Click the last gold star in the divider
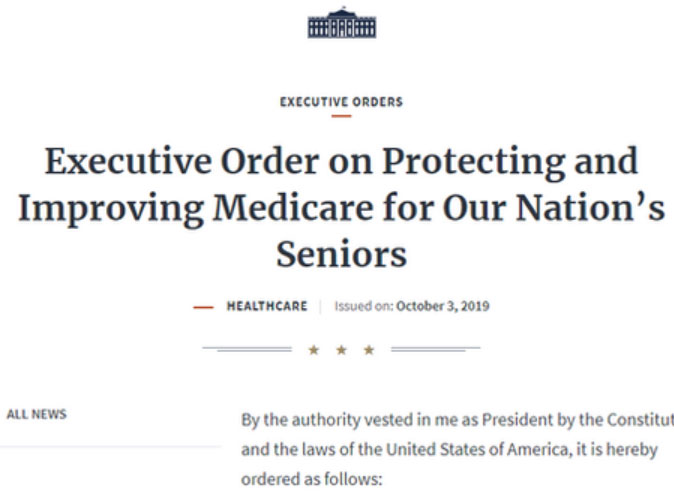 369,350
